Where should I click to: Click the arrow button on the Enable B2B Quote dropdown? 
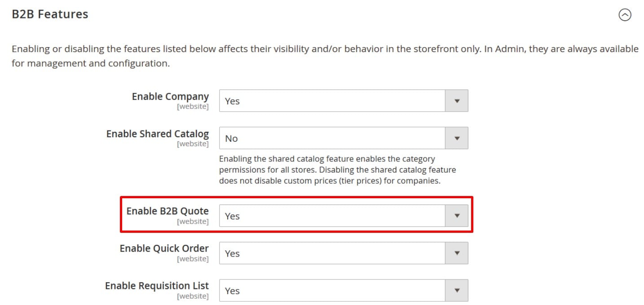[x=457, y=216]
